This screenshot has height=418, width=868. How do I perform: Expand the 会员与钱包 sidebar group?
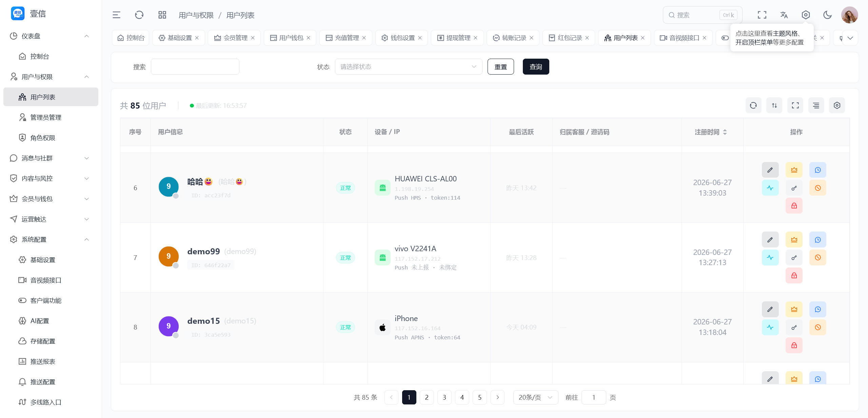51,199
